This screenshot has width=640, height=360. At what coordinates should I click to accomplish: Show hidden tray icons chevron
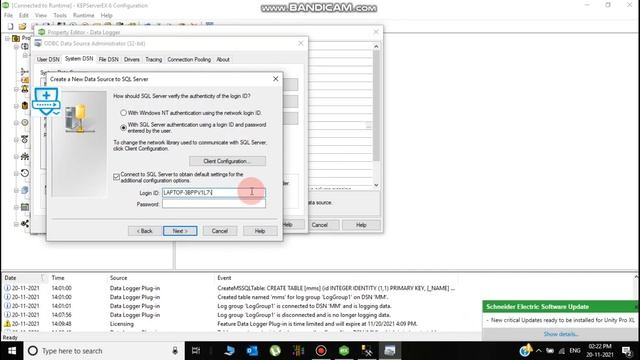coord(539,351)
